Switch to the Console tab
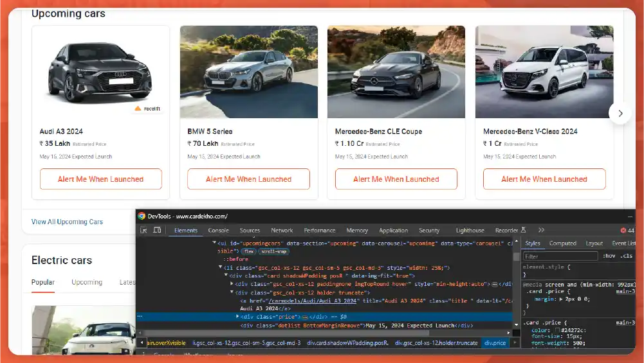 [219, 231]
